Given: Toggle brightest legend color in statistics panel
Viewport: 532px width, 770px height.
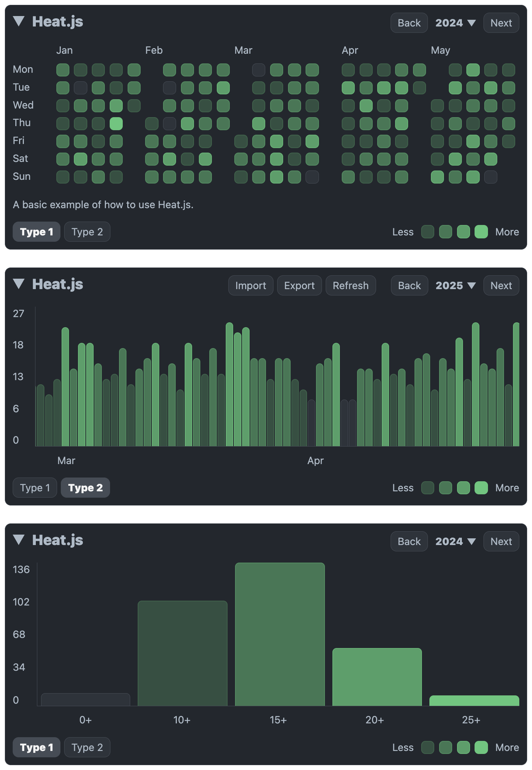Looking at the screenshot, I should 481,747.
